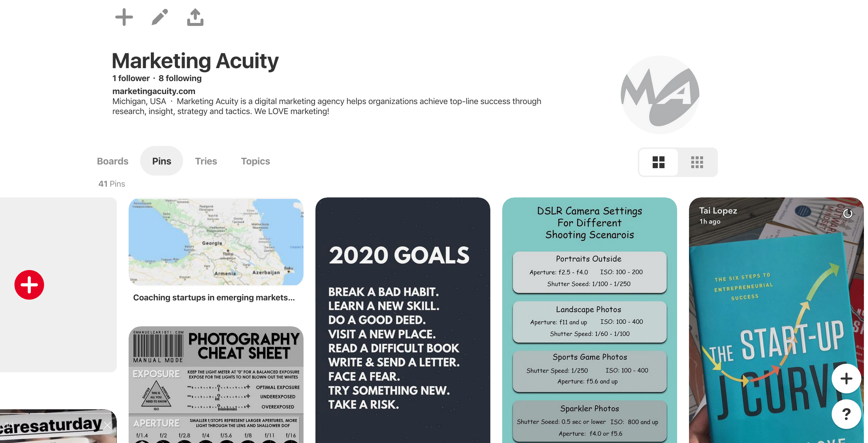Image resolution: width=868 pixels, height=443 pixels.
Task: Switch to the Topics tab
Action: point(255,161)
